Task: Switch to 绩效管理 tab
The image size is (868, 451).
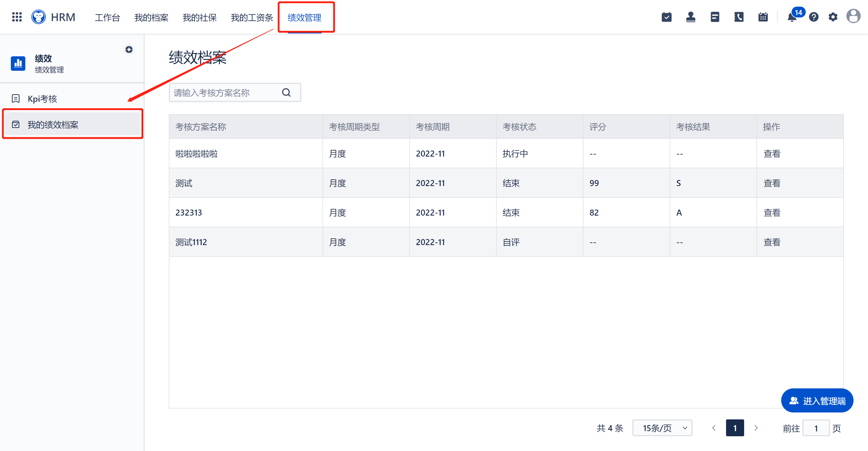Action: coord(304,17)
